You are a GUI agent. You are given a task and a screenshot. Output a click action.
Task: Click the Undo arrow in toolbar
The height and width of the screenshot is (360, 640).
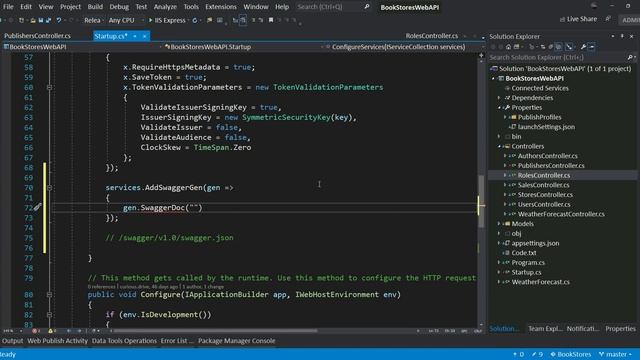[59, 20]
